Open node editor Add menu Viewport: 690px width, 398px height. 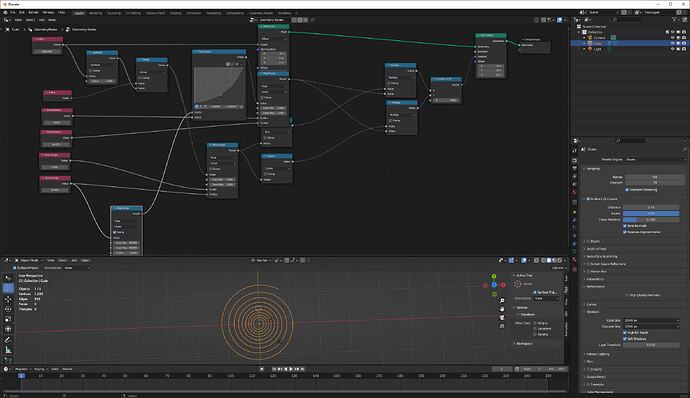point(42,20)
